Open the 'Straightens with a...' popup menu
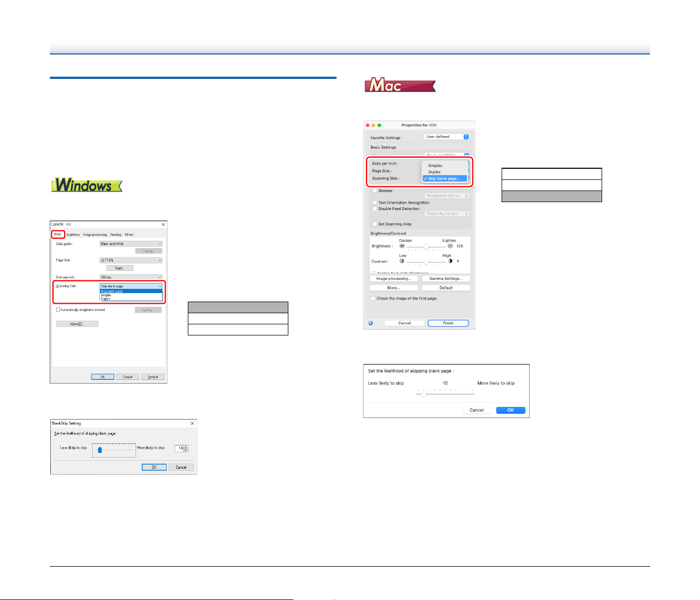700x600 pixels. 447,196
